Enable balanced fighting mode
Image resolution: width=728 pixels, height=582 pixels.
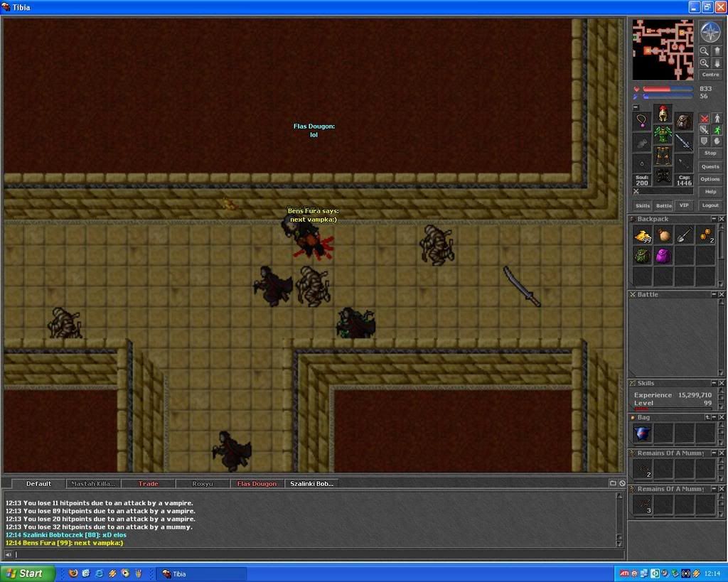pyautogui.click(x=705, y=130)
